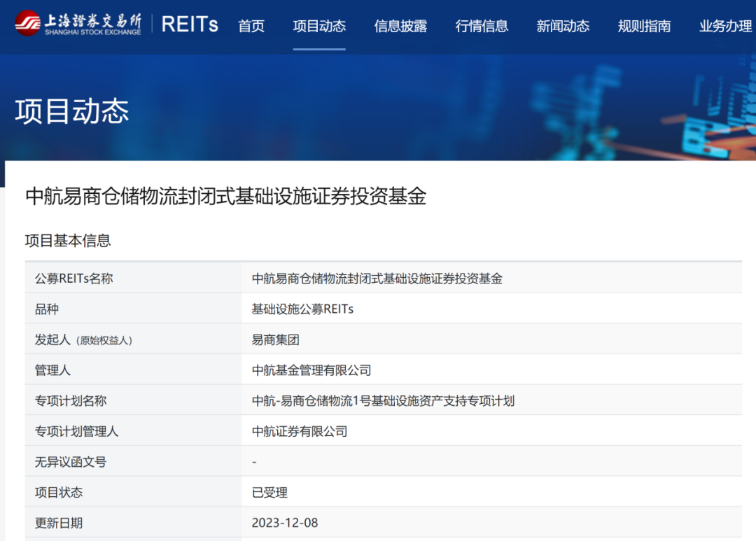Go to the 首页 menu item

pyautogui.click(x=251, y=26)
